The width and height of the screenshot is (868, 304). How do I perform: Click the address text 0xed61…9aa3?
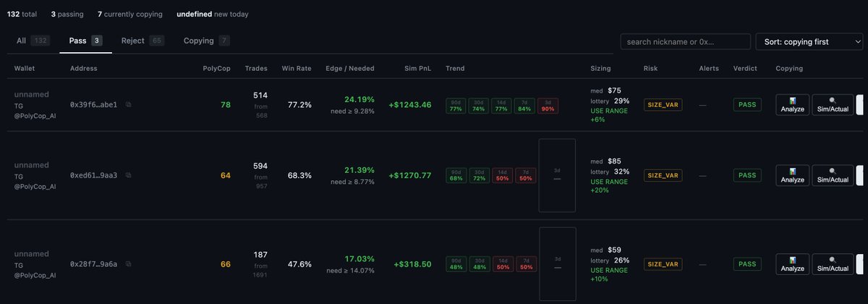point(93,175)
